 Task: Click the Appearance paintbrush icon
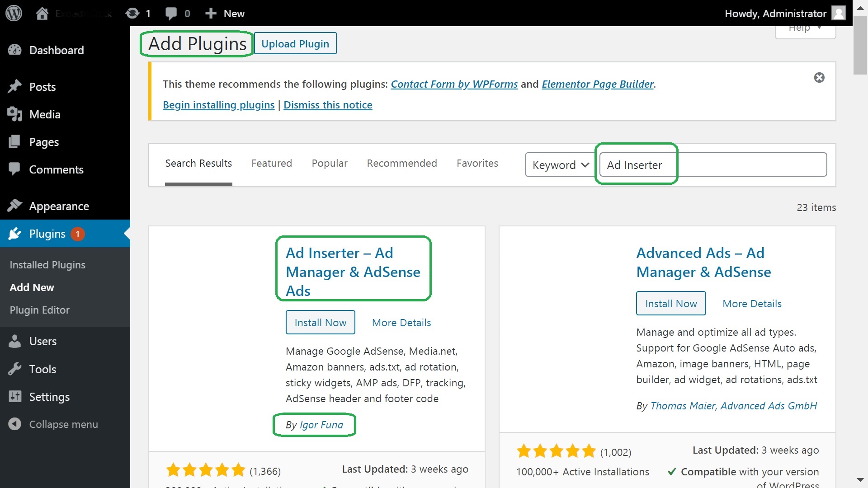tap(14, 206)
